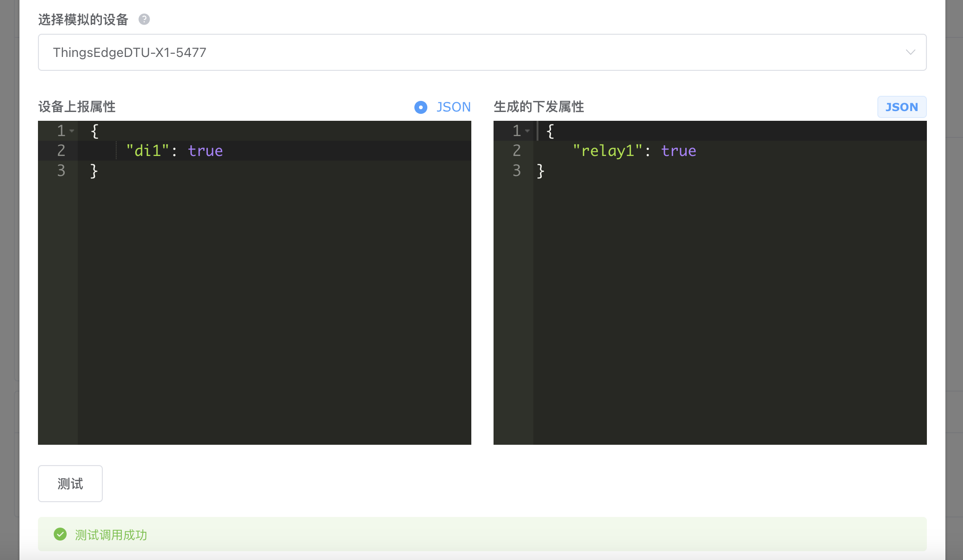Click the 测试调用成功 message text
This screenshot has width=963, height=560.
[x=111, y=535]
